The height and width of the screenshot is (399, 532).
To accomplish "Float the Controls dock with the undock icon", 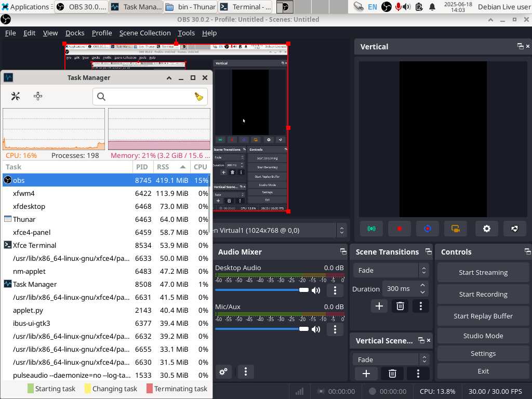I will 528,251.
